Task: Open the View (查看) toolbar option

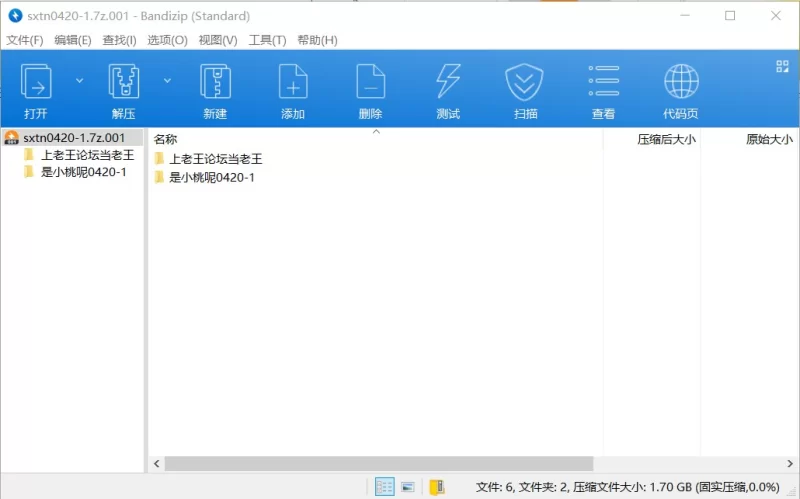Action: (603, 82)
